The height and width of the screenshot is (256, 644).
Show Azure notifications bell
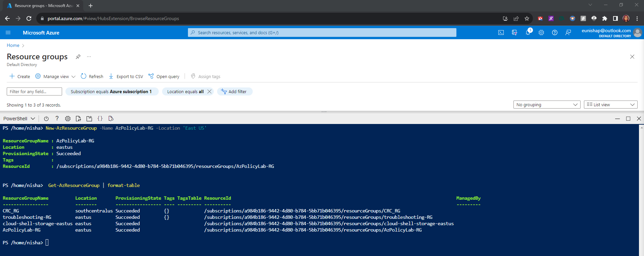pyautogui.click(x=528, y=33)
